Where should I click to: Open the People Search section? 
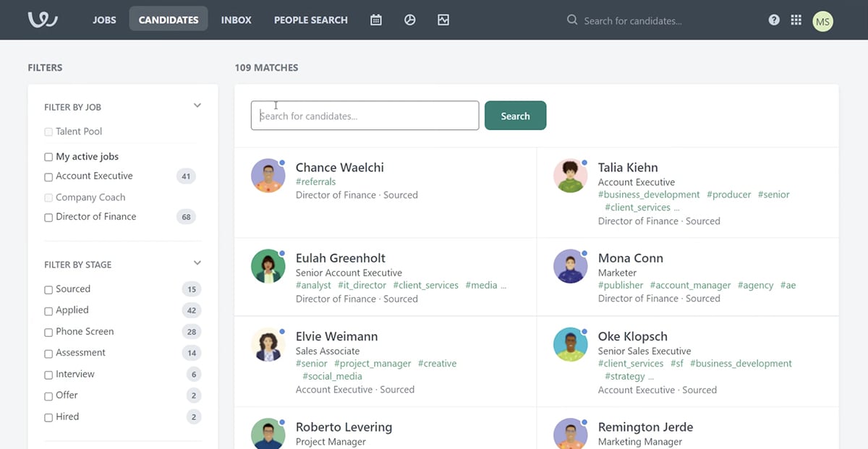[310, 20]
